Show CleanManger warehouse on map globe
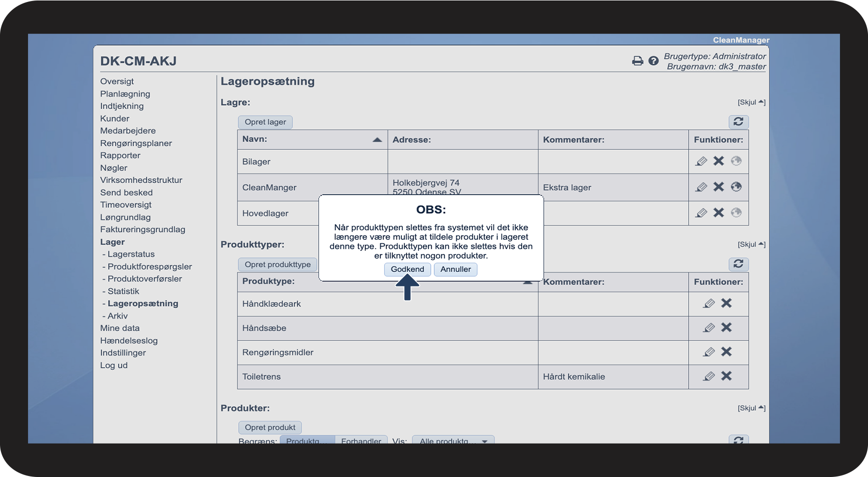This screenshot has width=868, height=477. click(x=736, y=187)
